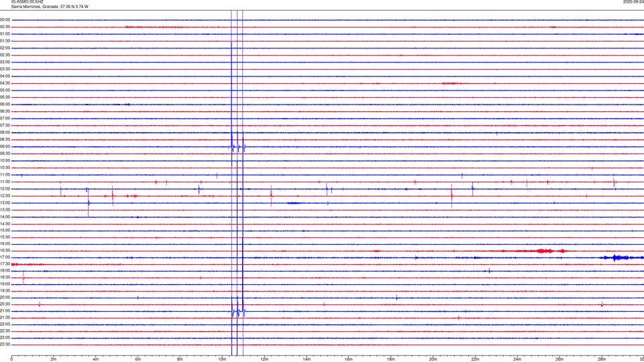Select the 14:30 time label
Image resolution: width=644 pixels, height=362 pixels.
click(5, 224)
